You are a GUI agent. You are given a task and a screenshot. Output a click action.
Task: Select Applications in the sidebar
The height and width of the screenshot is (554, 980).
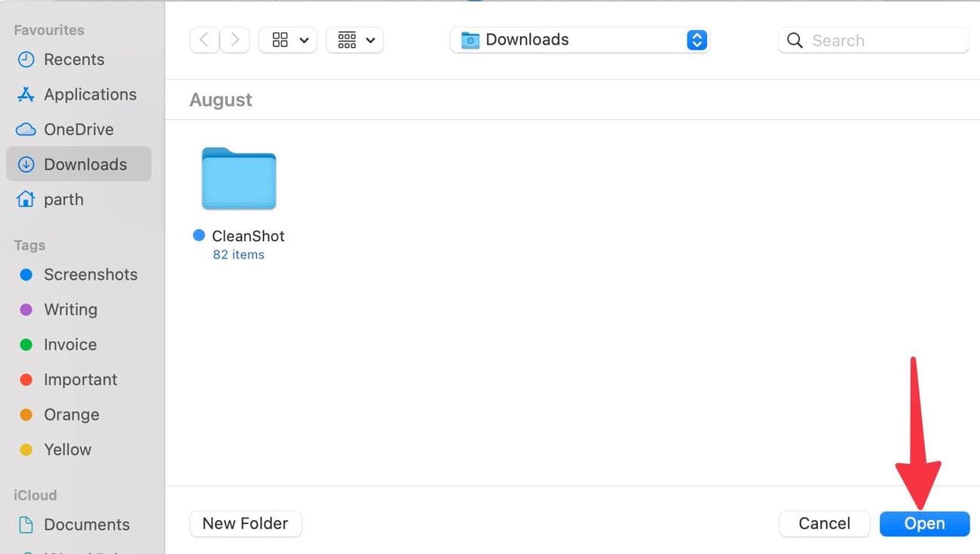tap(90, 93)
